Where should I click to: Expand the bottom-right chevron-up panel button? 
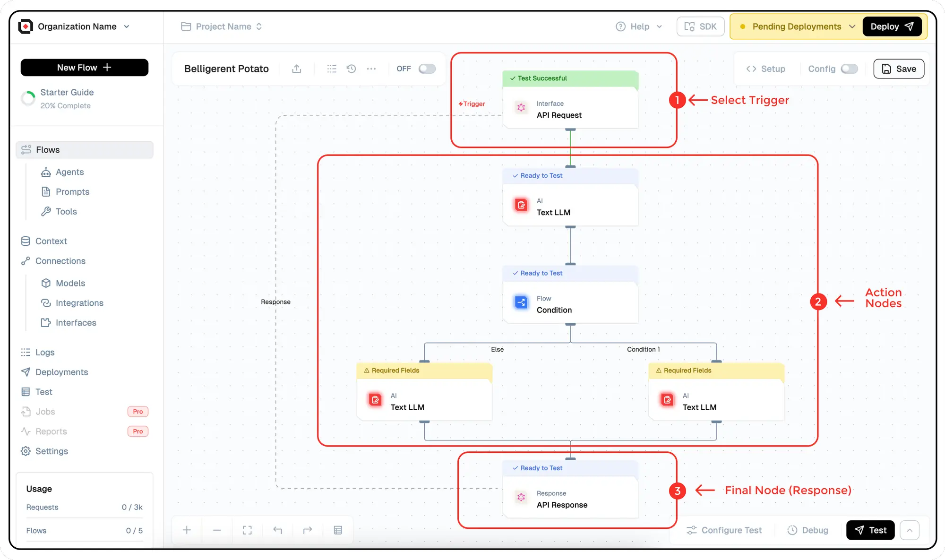coord(910,530)
